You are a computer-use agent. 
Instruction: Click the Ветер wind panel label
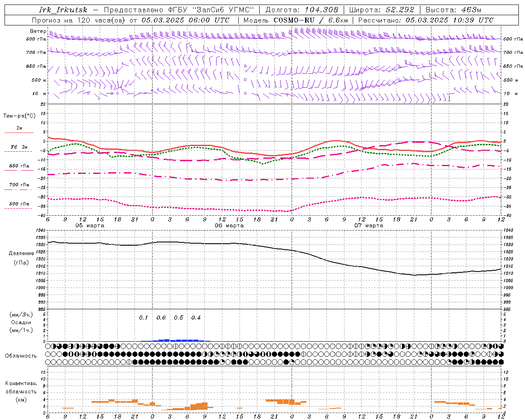(38, 31)
